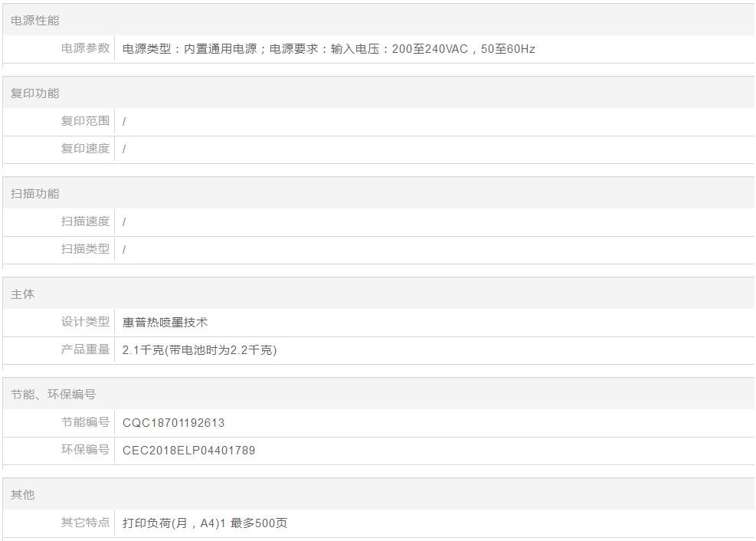Click the CEC2018ELP04401789 environmental number
The width and height of the screenshot is (756, 541).
click(x=188, y=451)
